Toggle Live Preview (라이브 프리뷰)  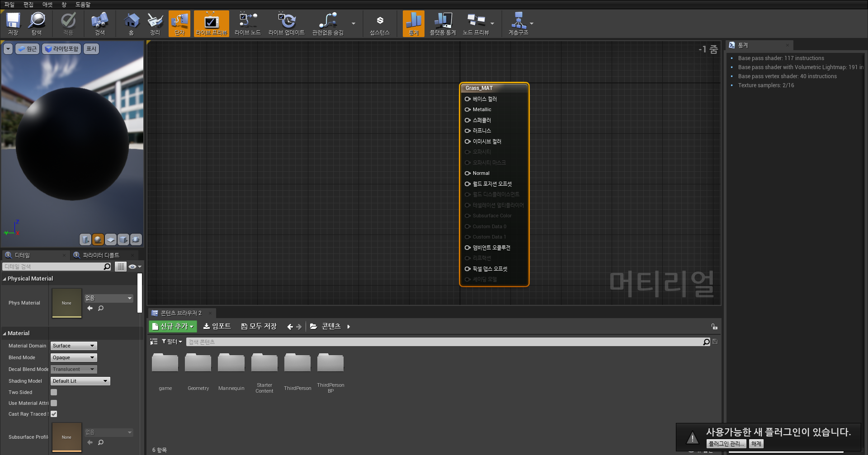pyautogui.click(x=212, y=24)
